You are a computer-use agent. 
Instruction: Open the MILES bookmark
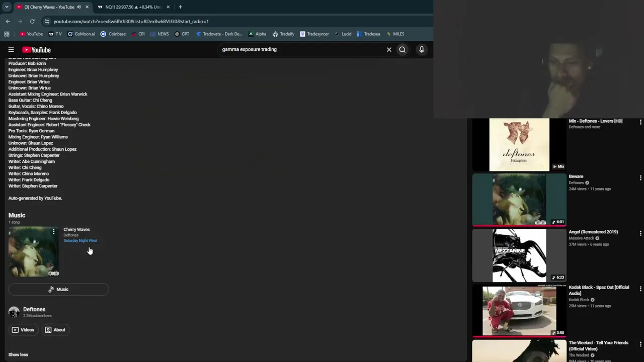point(395,34)
